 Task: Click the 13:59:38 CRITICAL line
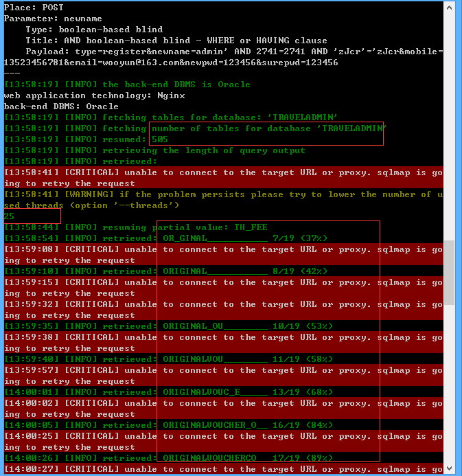click(224, 343)
